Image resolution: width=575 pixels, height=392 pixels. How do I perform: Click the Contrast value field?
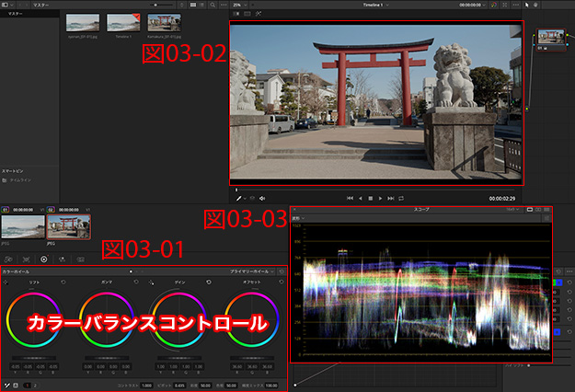click(147, 386)
